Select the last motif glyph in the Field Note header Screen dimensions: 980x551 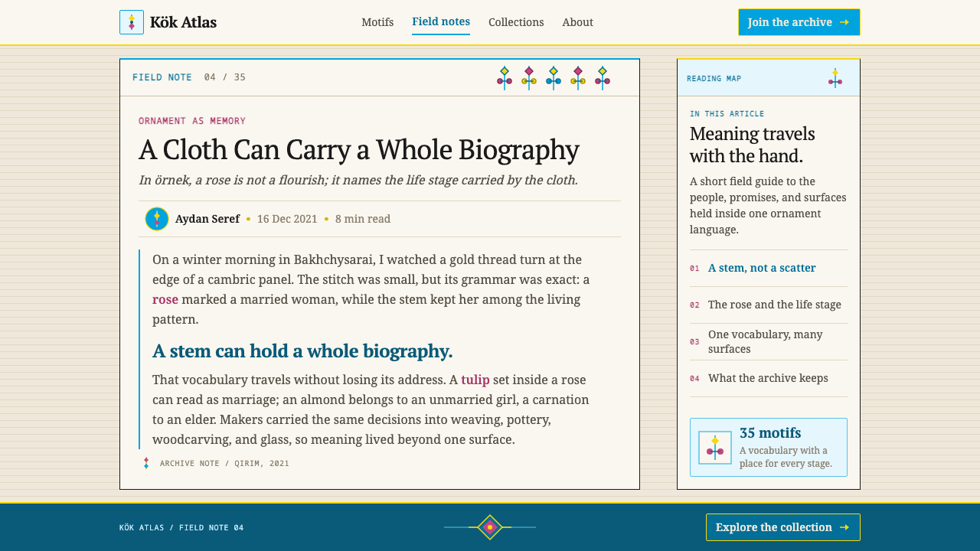click(x=603, y=77)
